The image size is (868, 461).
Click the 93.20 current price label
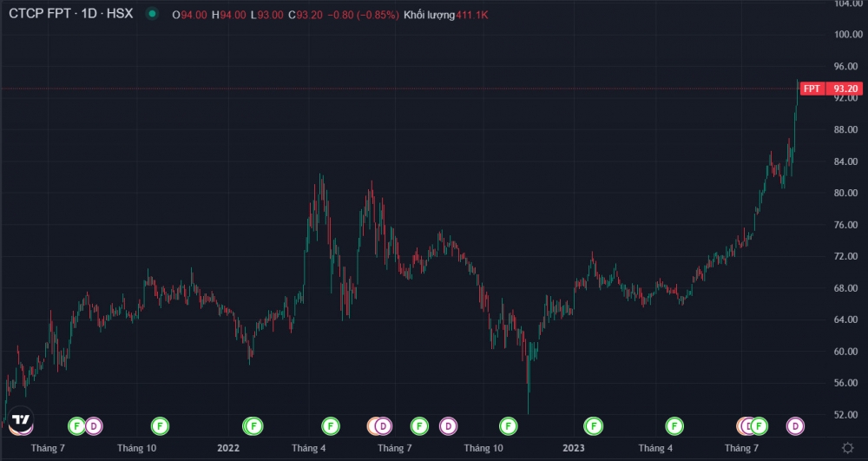click(845, 89)
